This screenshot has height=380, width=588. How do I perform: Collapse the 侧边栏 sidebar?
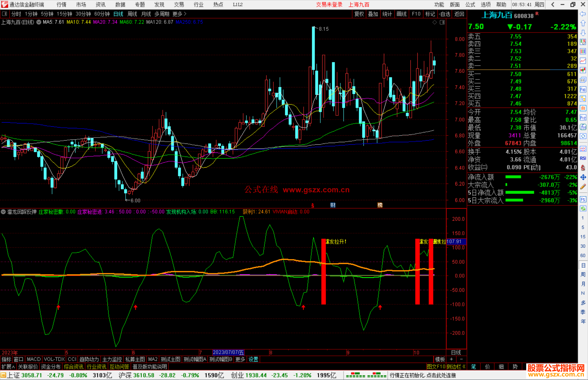pyautogui.click(x=456, y=367)
